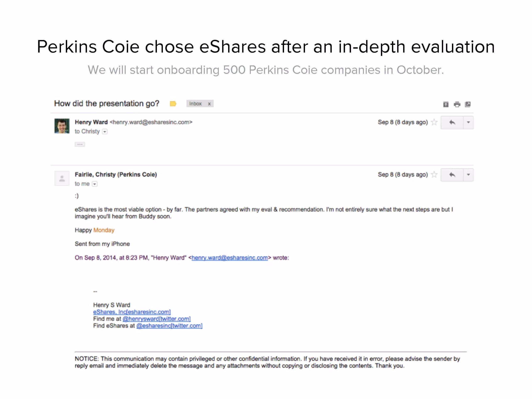This screenshot has height=399, width=532.
Task: Click Henry Ward's profile photo
Action: 62,126
